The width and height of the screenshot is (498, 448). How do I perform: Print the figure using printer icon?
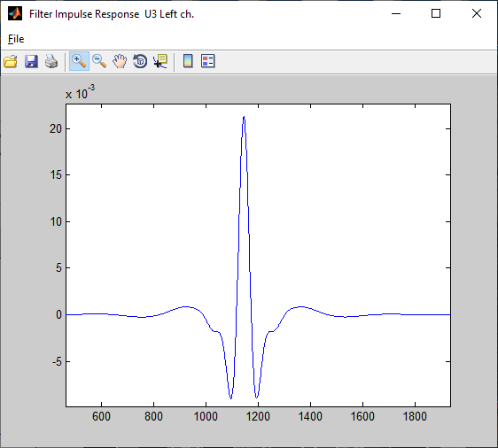click(x=51, y=61)
